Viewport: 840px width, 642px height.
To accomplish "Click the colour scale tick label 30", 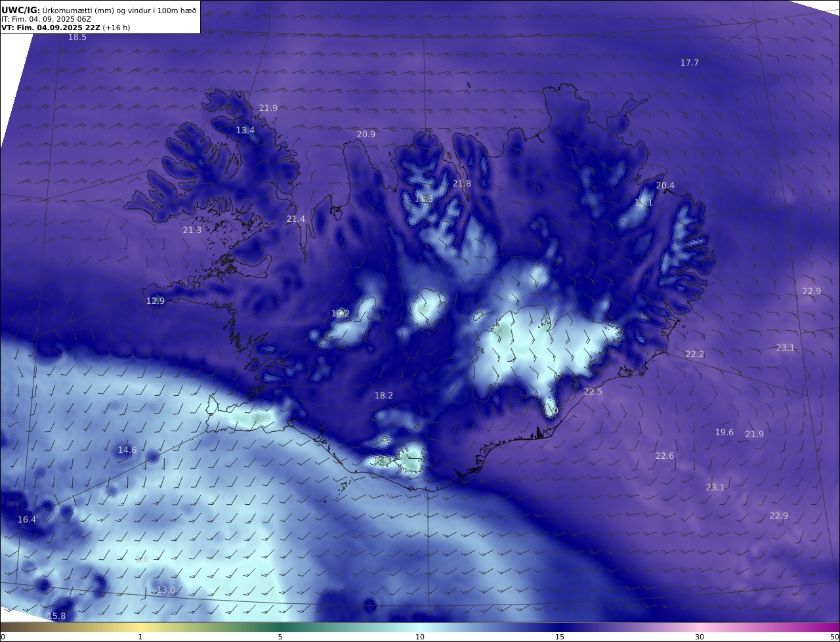I will click(700, 637).
